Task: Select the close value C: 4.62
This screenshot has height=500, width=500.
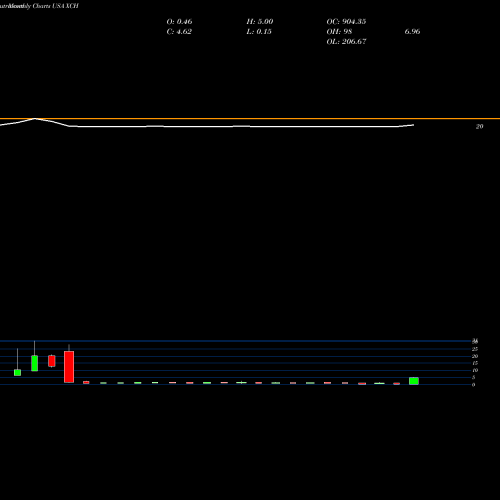Action: tap(179, 32)
